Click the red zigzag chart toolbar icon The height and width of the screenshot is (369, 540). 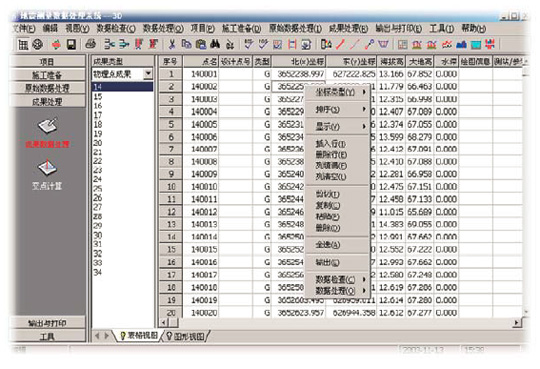[447, 44]
